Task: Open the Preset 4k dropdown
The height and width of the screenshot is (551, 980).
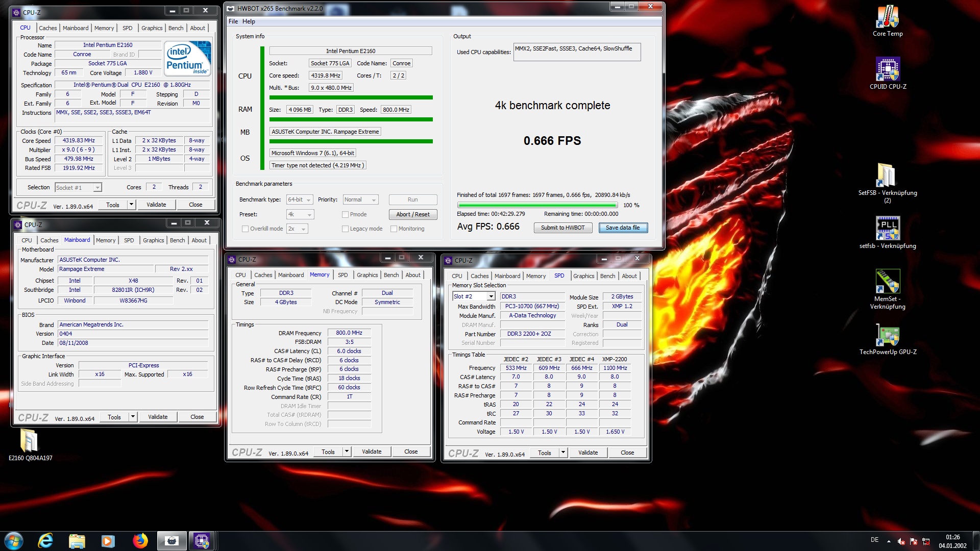Action: click(x=300, y=214)
